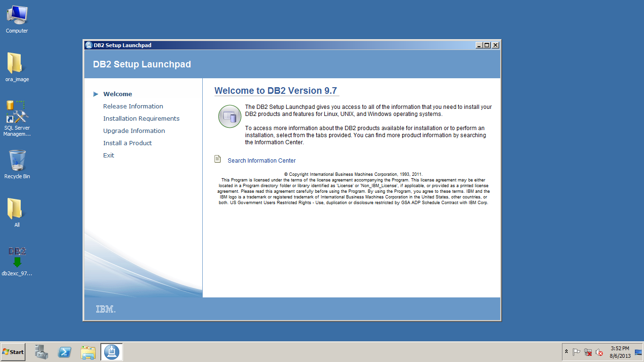Screen dimensions: 644x362
Task: Open the Search Information Center link
Action: (262, 161)
